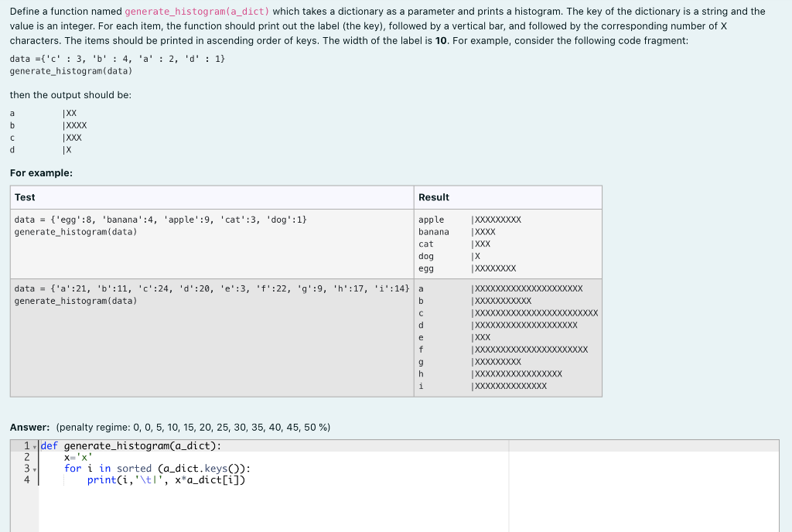Select the def keyword on line 1

[x=49, y=445]
